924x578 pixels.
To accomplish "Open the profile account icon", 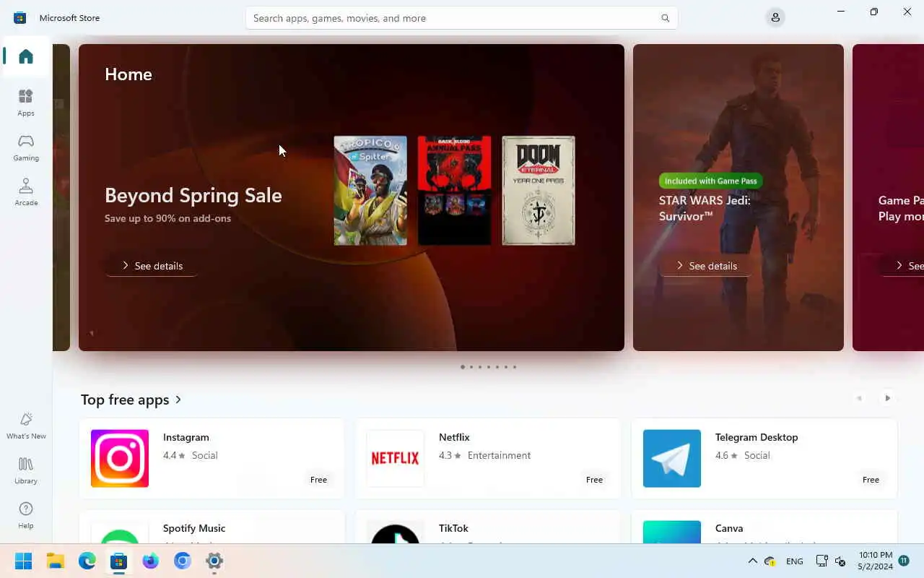I will coord(775,17).
